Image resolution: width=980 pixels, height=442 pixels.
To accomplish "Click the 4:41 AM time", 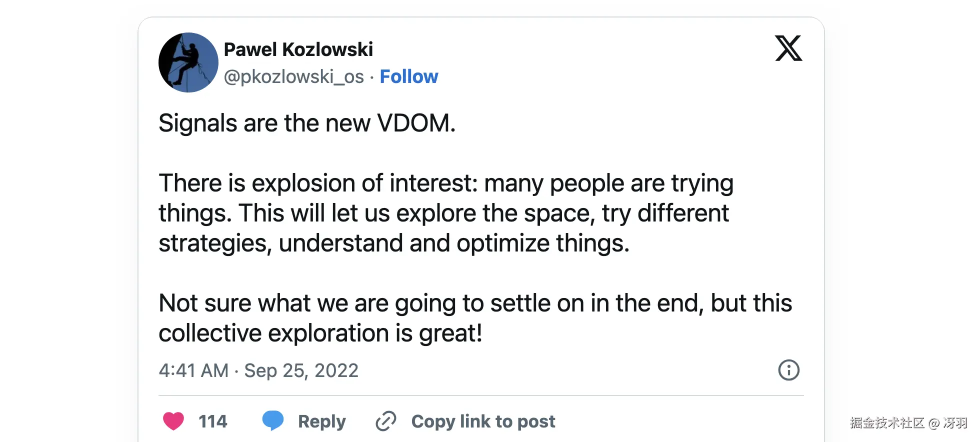I will 193,370.
